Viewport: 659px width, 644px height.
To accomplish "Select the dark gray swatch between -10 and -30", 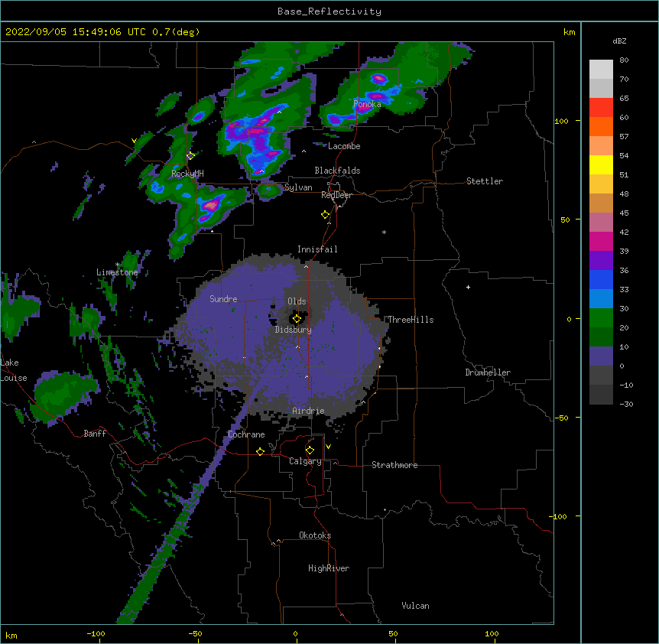I will [601, 395].
